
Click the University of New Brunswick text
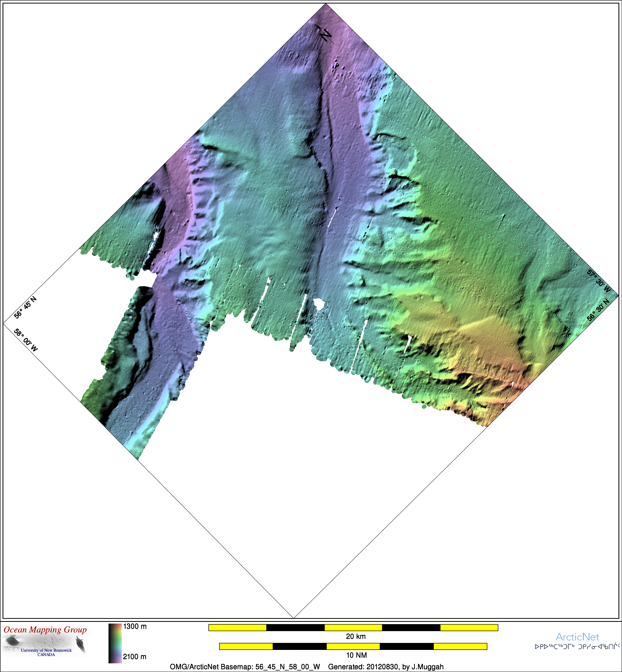coord(46,650)
